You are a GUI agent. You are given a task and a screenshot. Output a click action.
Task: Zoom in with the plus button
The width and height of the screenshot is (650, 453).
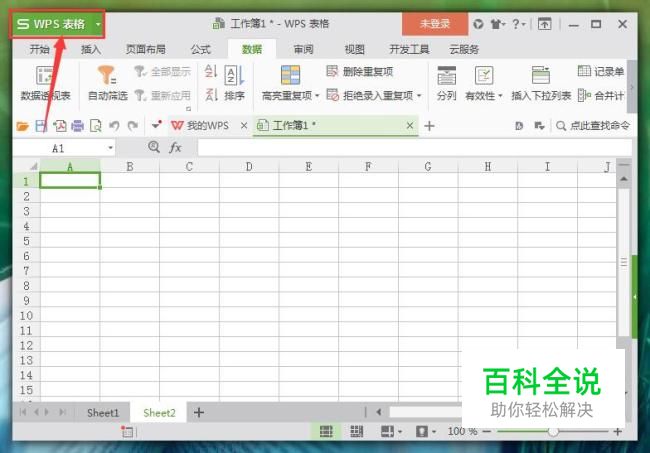618,431
